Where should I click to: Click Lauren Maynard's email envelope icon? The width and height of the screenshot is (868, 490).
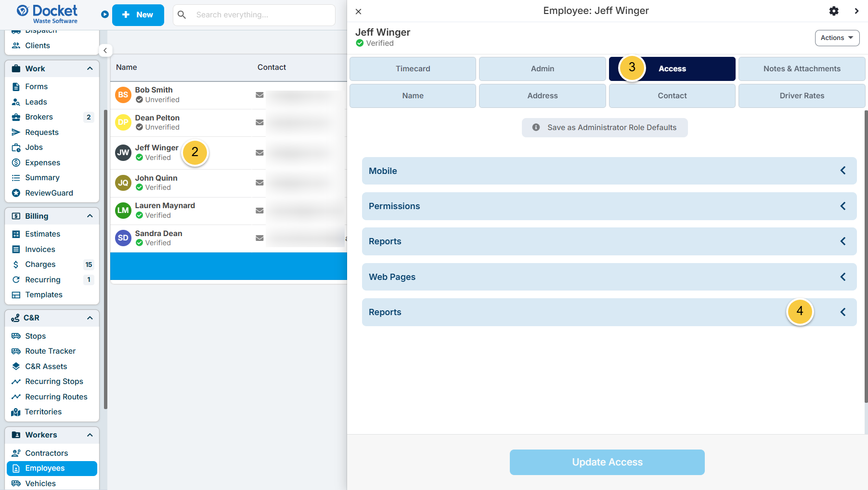(259, 211)
